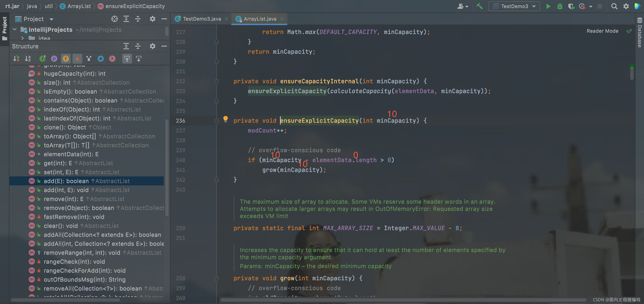Toggle Autoscroll to Source in Structure
Image resolution: width=644 pixels, height=304 pixels.
coord(127,59)
